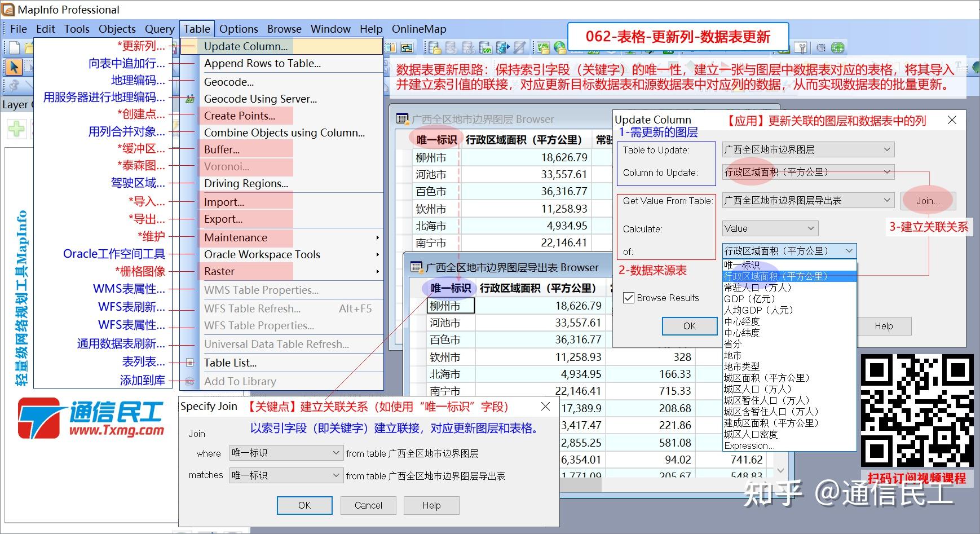
Task: Open the 'matches' field dropdown in Specify Join
Action: coord(286,475)
